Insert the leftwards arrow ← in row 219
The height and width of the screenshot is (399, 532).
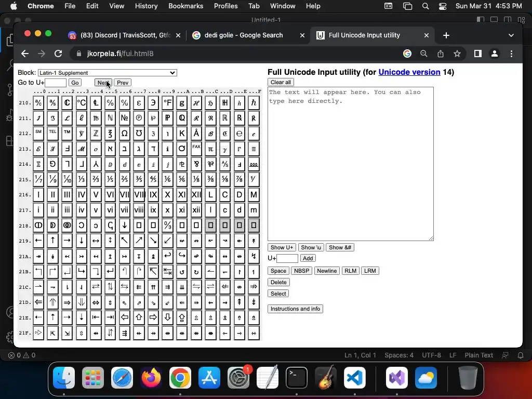pyautogui.click(x=38, y=241)
